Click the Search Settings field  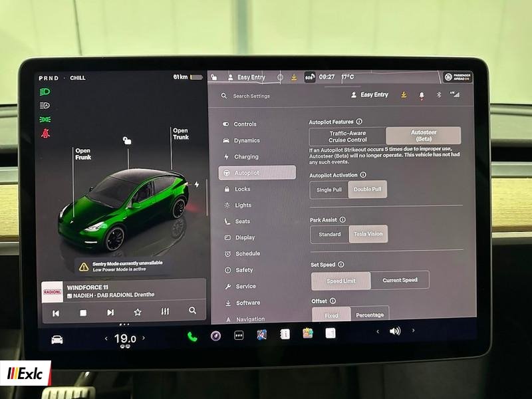tap(251, 96)
